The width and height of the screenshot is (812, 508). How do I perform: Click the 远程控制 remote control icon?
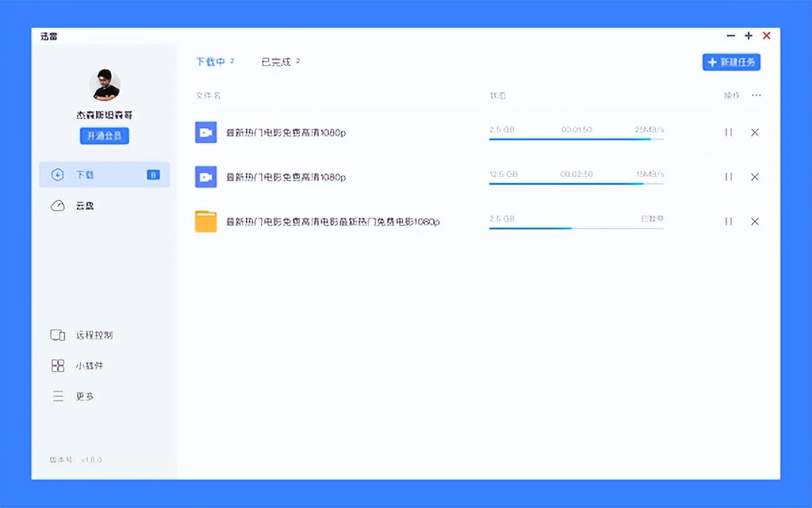[58, 335]
